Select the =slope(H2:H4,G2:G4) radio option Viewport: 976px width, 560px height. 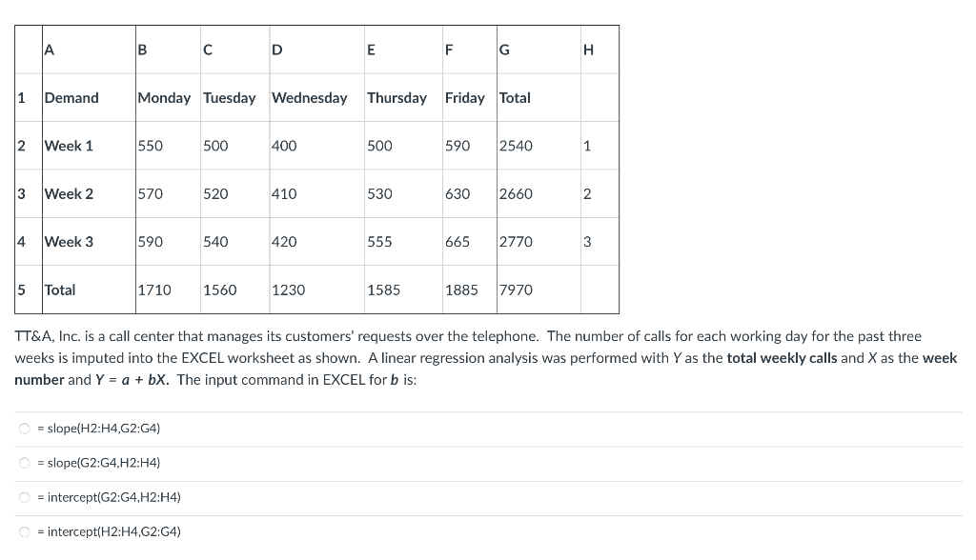coord(24,428)
